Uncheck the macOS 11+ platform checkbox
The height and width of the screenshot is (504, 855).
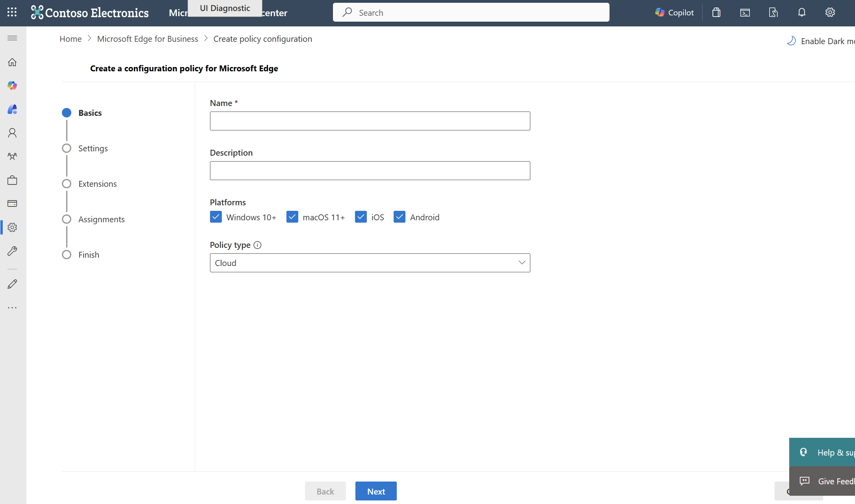[292, 217]
